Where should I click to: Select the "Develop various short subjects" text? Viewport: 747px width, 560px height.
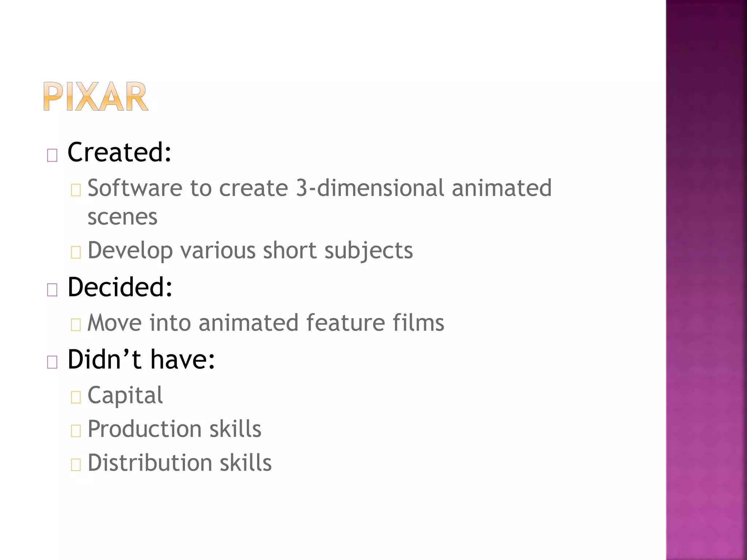(250, 250)
